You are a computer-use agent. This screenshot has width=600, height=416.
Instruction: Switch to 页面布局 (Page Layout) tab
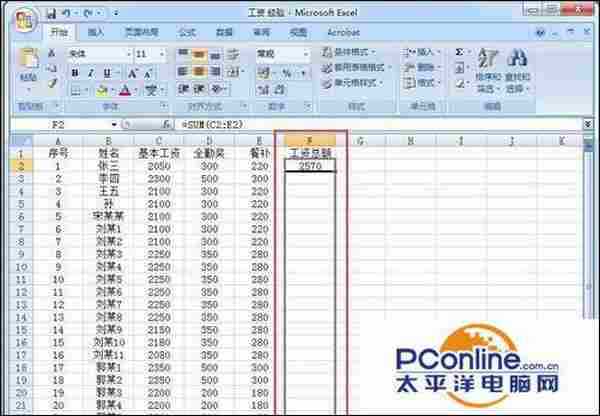click(x=142, y=33)
